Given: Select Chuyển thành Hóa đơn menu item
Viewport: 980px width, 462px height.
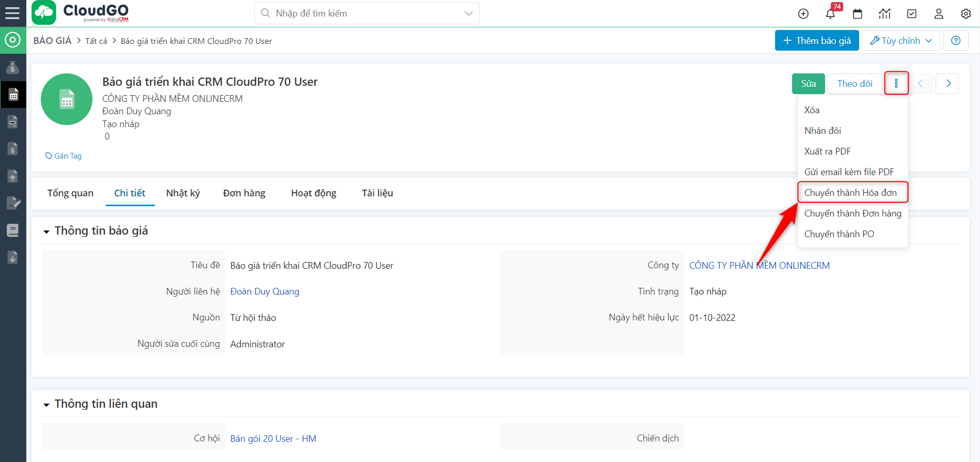Looking at the screenshot, I should coord(850,193).
